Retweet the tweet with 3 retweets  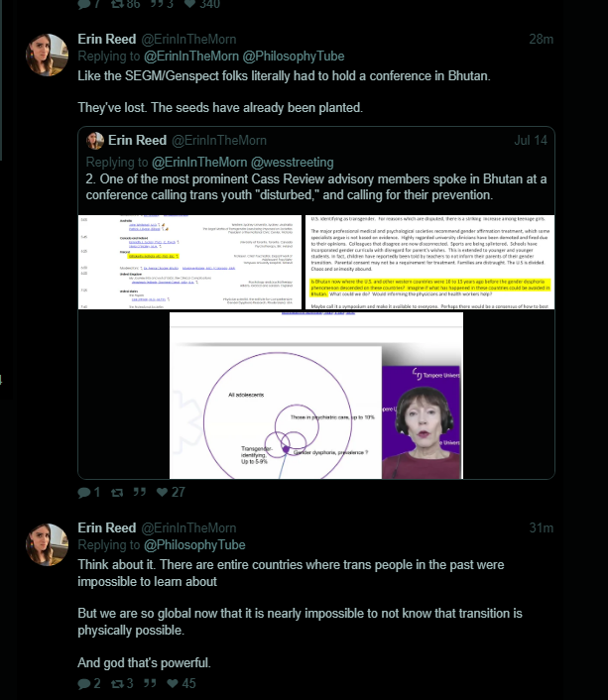pos(117,683)
